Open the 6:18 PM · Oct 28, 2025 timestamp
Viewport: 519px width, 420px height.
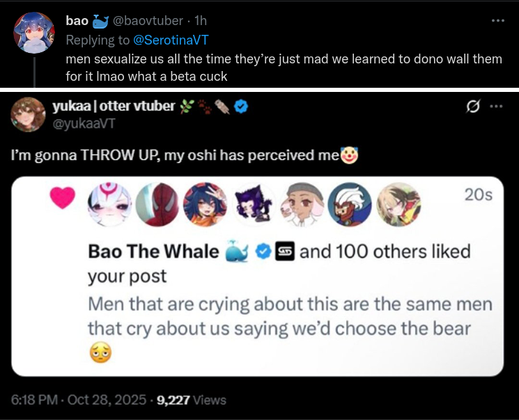point(79,400)
